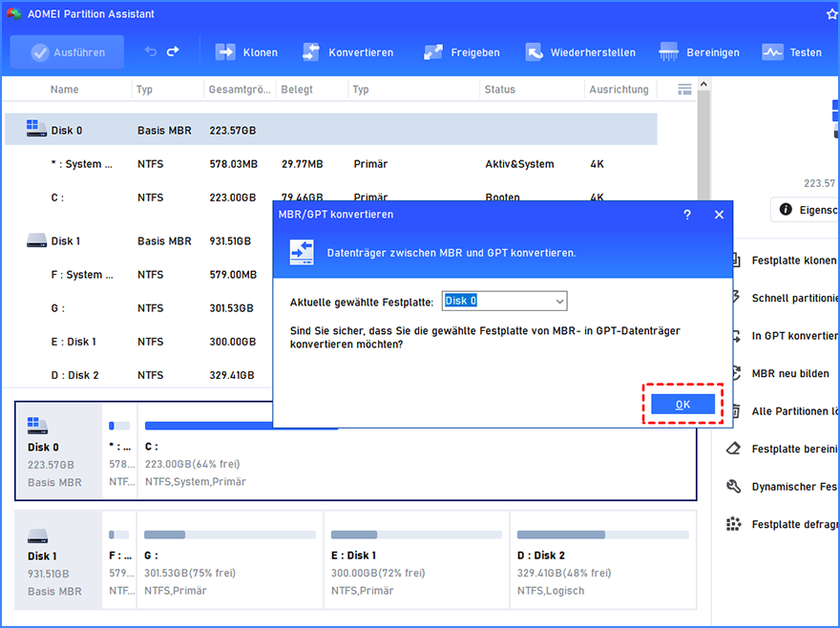Image resolution: width=840 pixels, height=628 pixels.
Task: Open the Klonen tool
Action: click(246, 52)
